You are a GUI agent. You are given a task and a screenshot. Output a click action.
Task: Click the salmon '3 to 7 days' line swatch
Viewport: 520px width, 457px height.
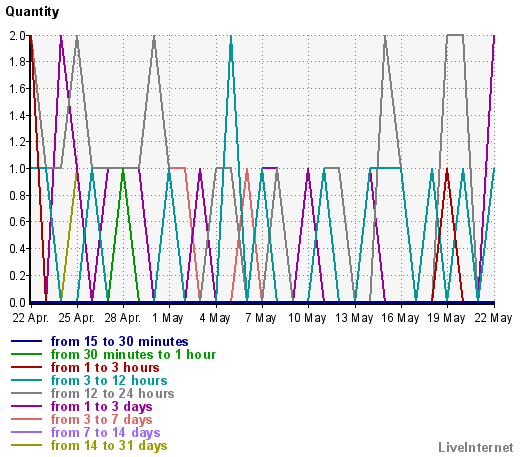click(26, 419)
